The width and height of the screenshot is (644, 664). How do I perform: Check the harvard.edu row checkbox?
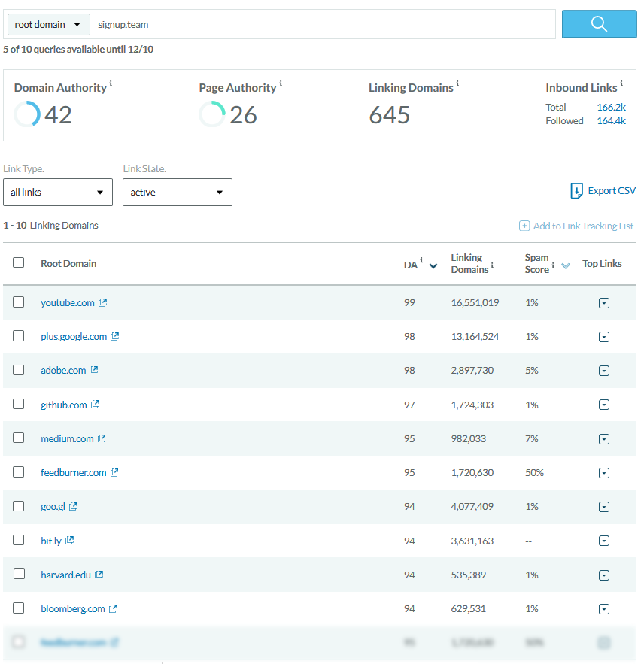tap(19, 574)
